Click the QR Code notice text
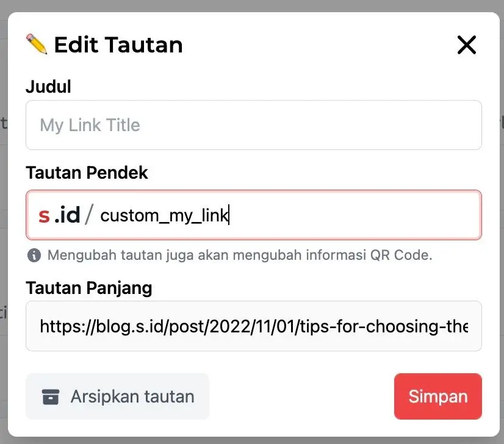 point(239,255)
